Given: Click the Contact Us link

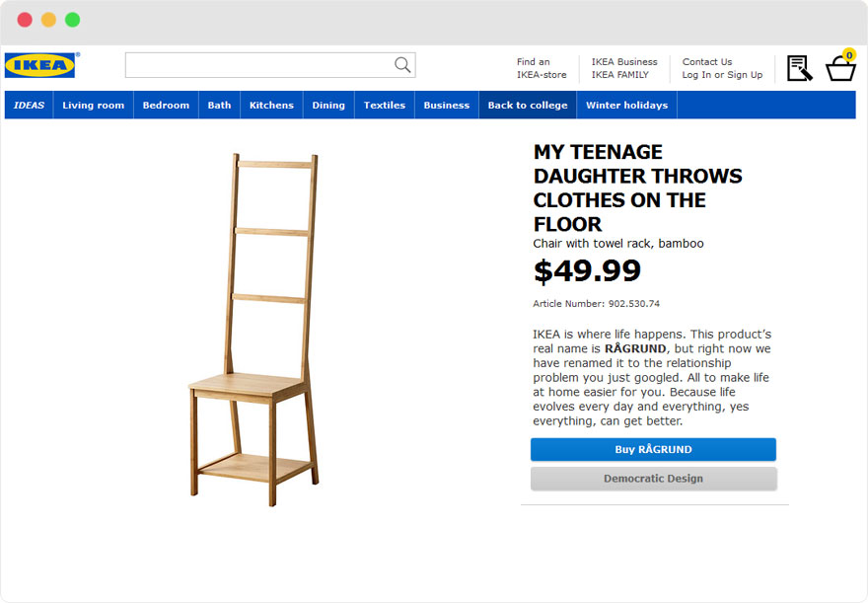Looking at the screenshot, I should coord(707,61).
